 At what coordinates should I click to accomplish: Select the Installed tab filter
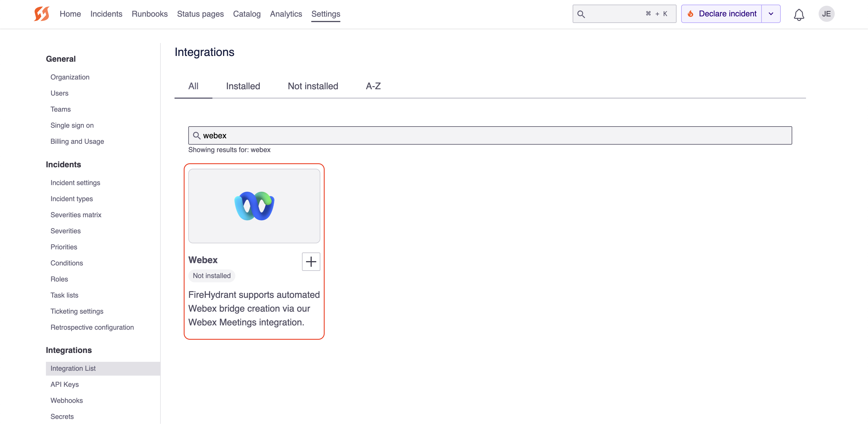tap(243, 86)
